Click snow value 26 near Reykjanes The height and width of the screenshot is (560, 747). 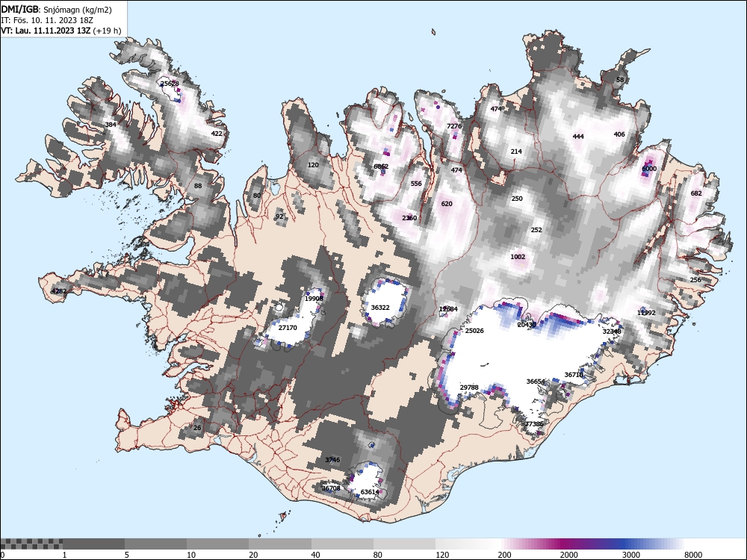(197, 428)
